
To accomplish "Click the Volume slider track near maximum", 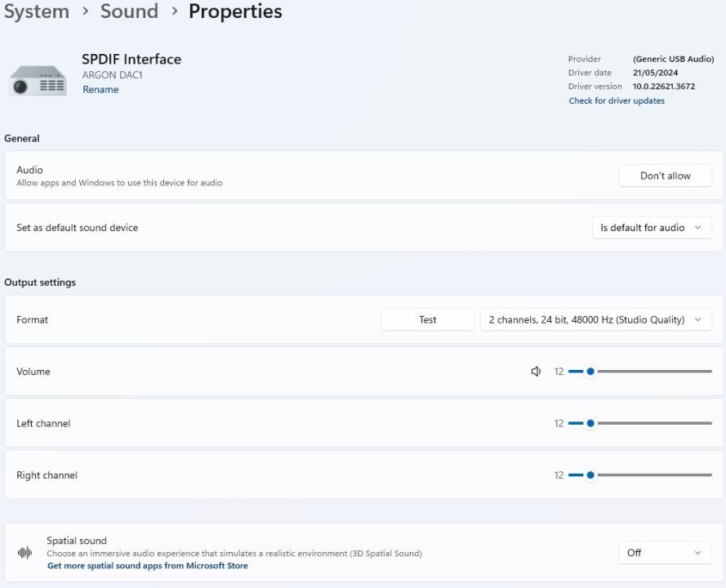I will pyautogui.click(x=702, y=372).
